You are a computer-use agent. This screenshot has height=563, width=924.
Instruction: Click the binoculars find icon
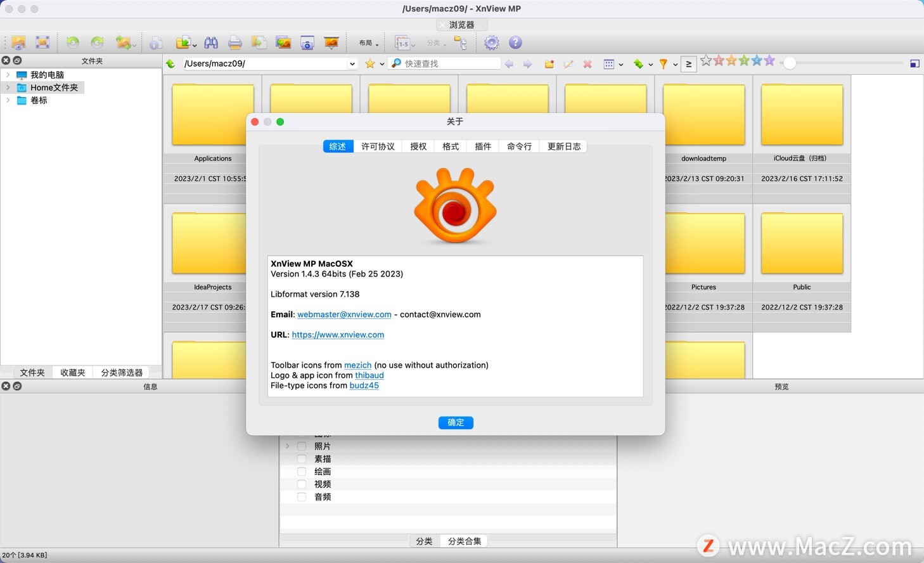(x=211, y=42)
